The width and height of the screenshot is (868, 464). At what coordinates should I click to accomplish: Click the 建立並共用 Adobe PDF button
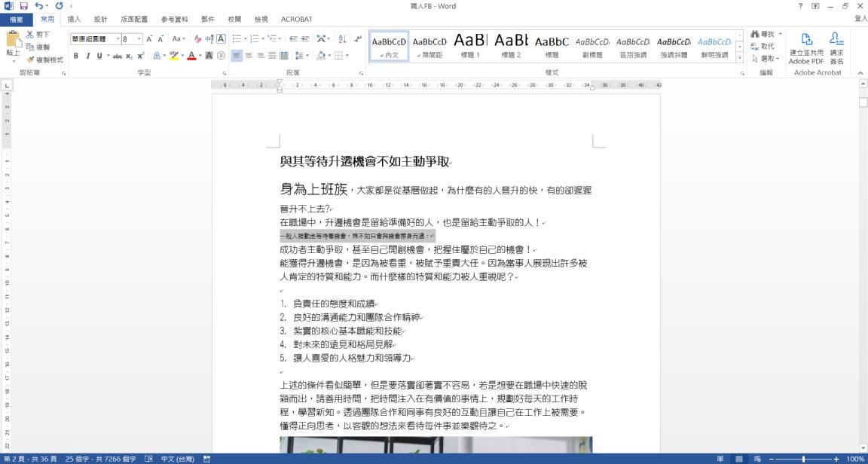(x=805, y=48)
